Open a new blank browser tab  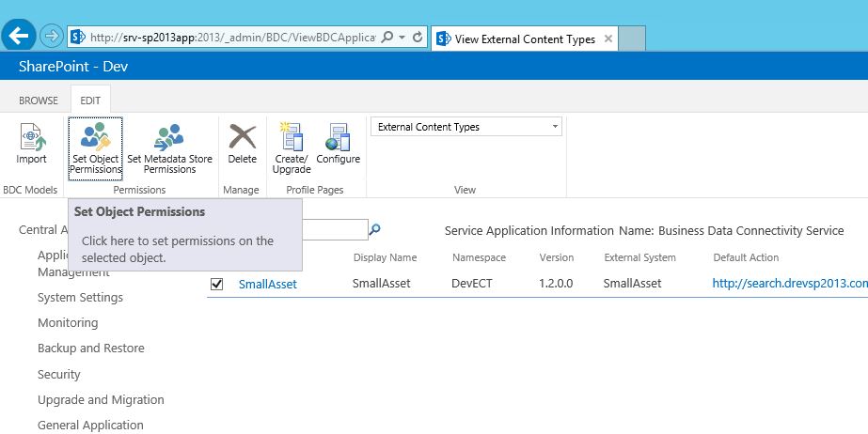pos(632,39)
